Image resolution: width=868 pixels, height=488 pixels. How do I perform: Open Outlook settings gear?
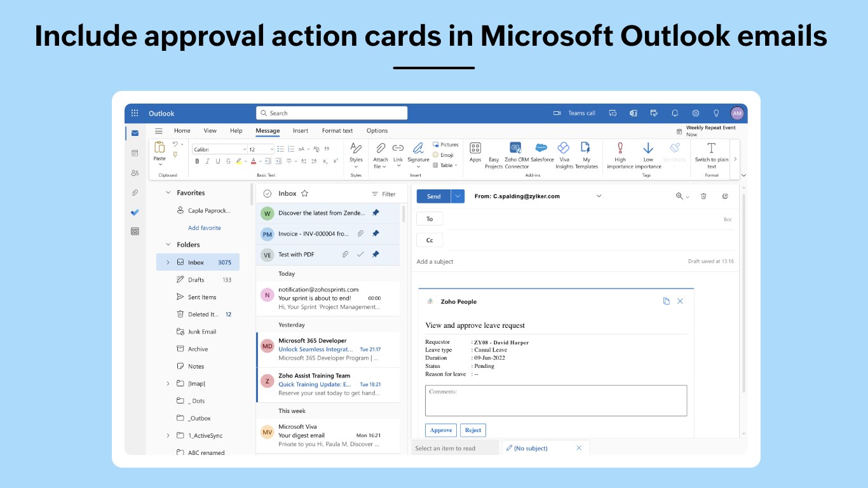[696, 113]
